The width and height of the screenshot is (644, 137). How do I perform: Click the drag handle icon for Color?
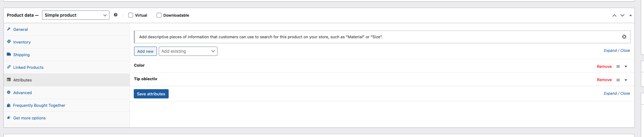(x=618, y=67)
